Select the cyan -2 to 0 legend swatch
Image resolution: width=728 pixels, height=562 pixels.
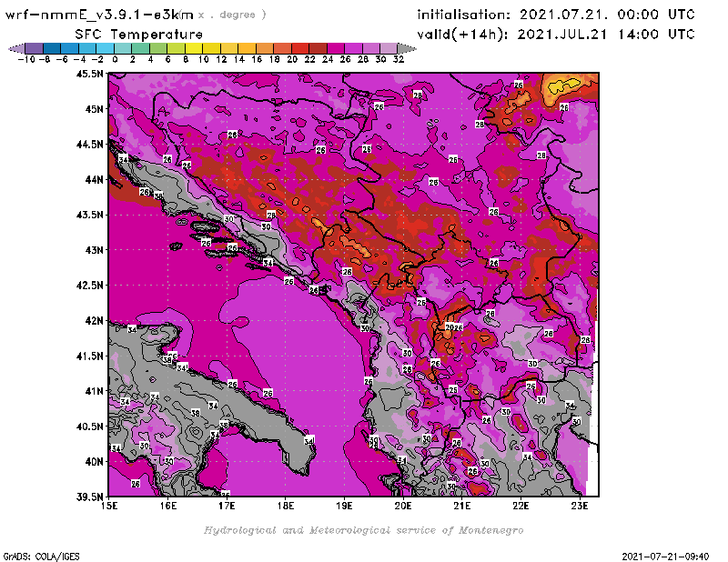106,48
